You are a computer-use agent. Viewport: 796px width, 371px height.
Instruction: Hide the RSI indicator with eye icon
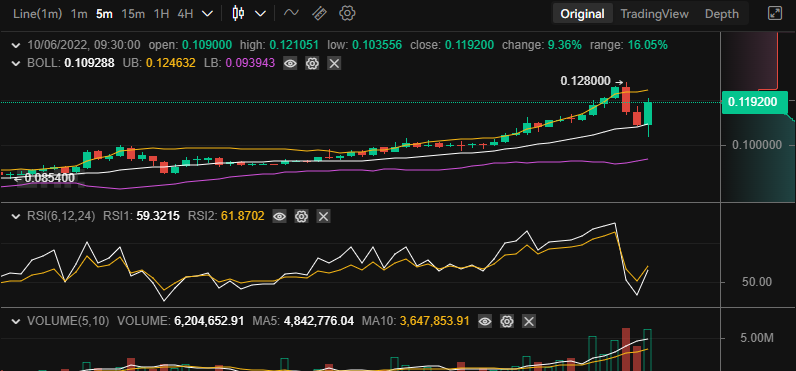279,217
